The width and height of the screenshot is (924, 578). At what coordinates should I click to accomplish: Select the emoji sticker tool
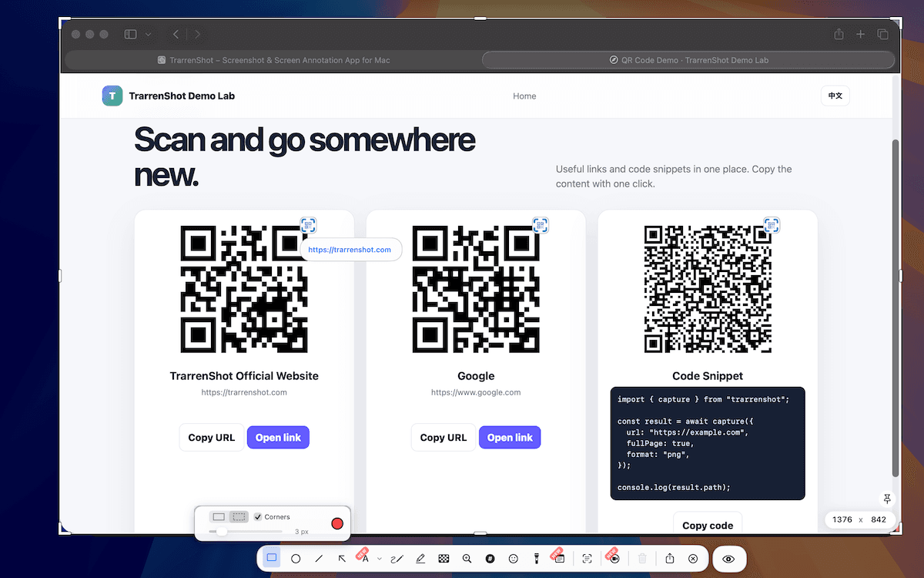[x=514, y=558]
